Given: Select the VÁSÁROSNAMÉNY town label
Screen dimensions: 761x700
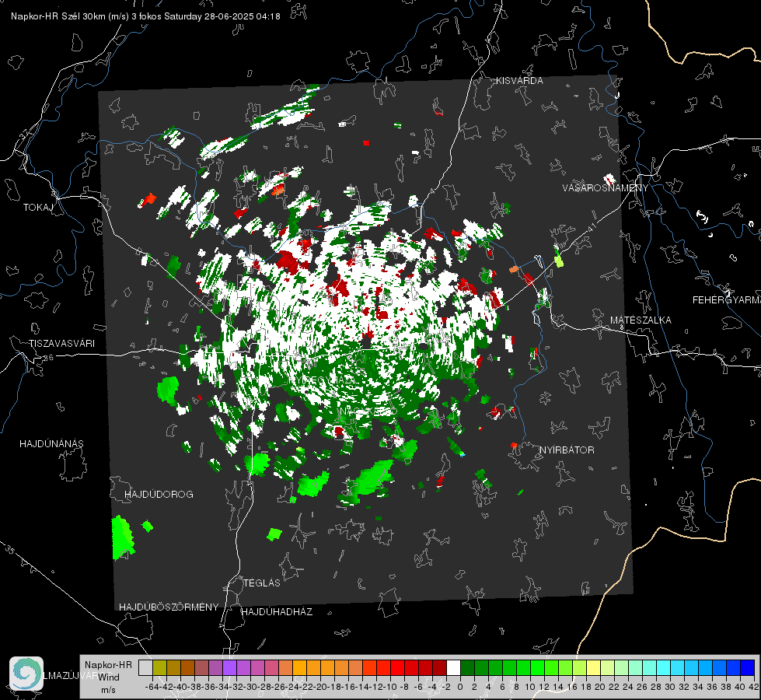Looking at the screenshot, I should (x=606, y=188).
